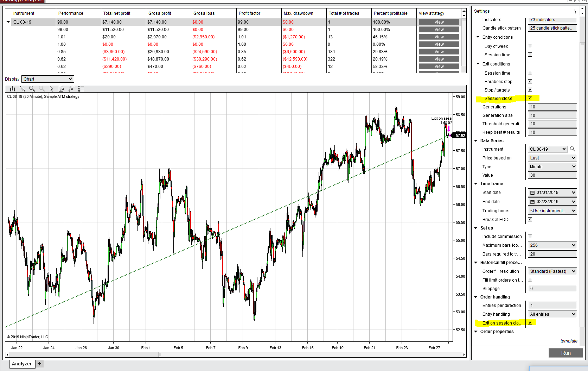Open the strategies line-graph icon
This screenshot has height=371, width=588.
click(71, 89)
